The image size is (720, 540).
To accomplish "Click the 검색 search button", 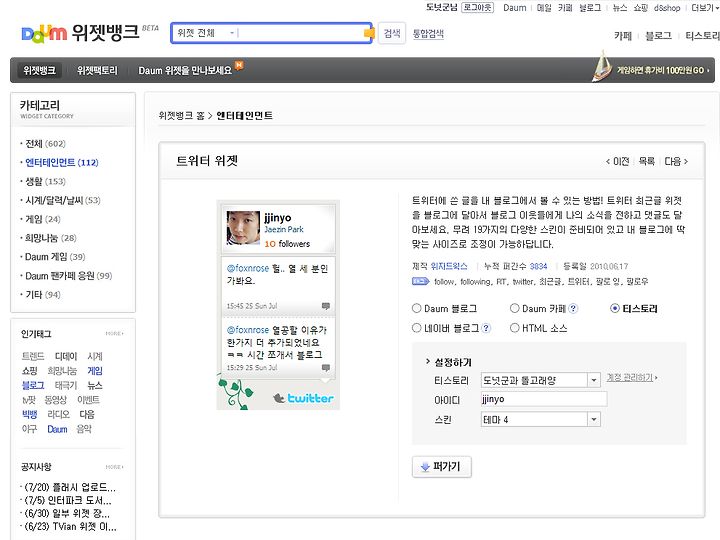I will tap(392, 33).
